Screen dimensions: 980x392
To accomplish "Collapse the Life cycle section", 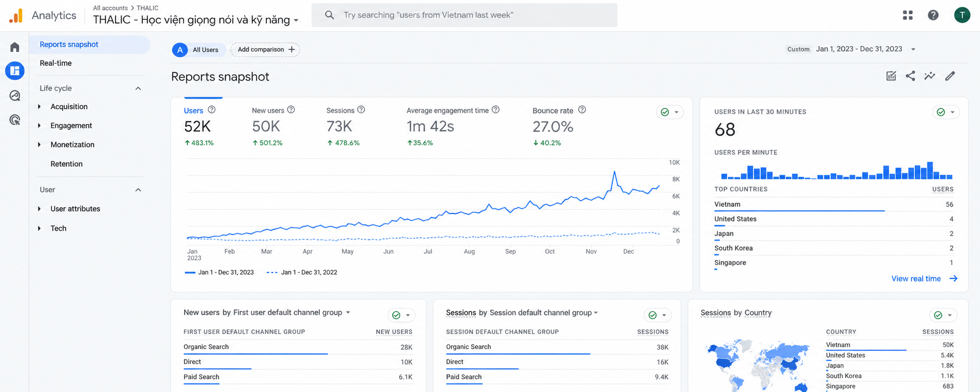I will tap(138, 88).
